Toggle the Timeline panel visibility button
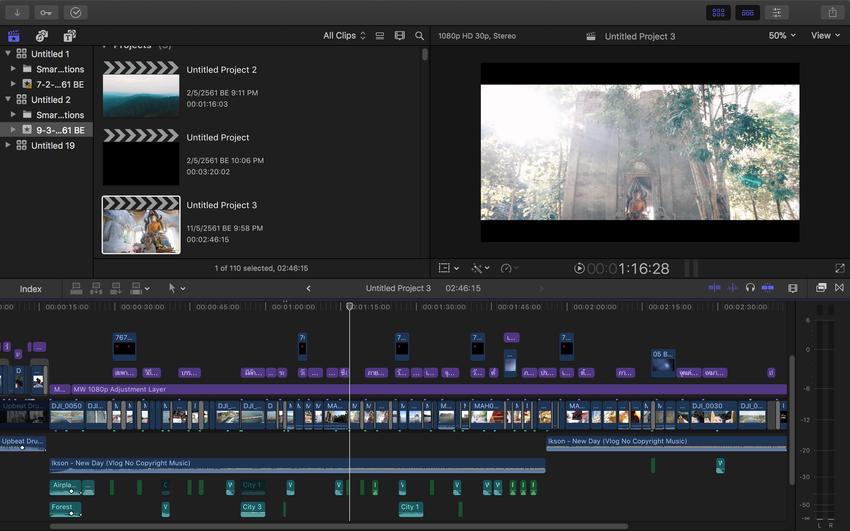Screen dimensions: 850x531 pos(747,12)
